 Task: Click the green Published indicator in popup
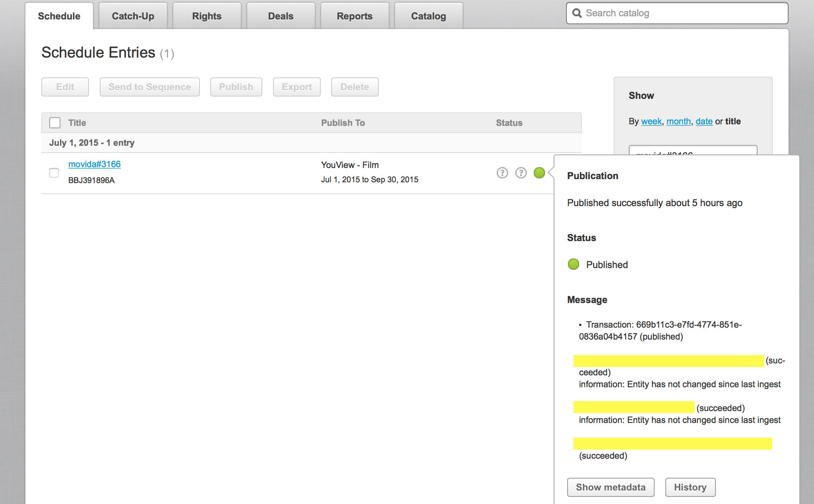pos(574,264)
